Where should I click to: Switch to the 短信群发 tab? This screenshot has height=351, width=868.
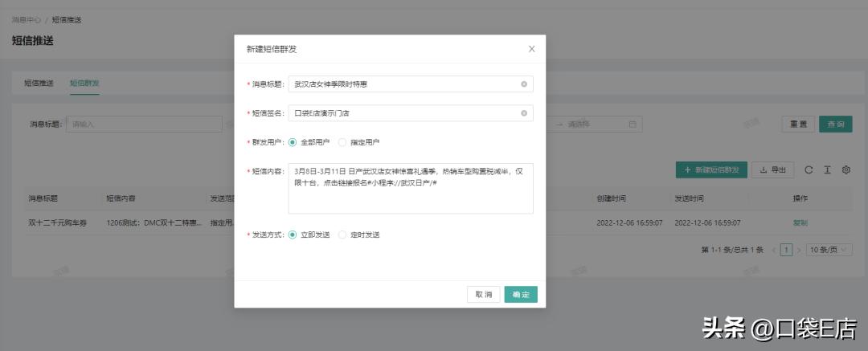pos(84,83)
